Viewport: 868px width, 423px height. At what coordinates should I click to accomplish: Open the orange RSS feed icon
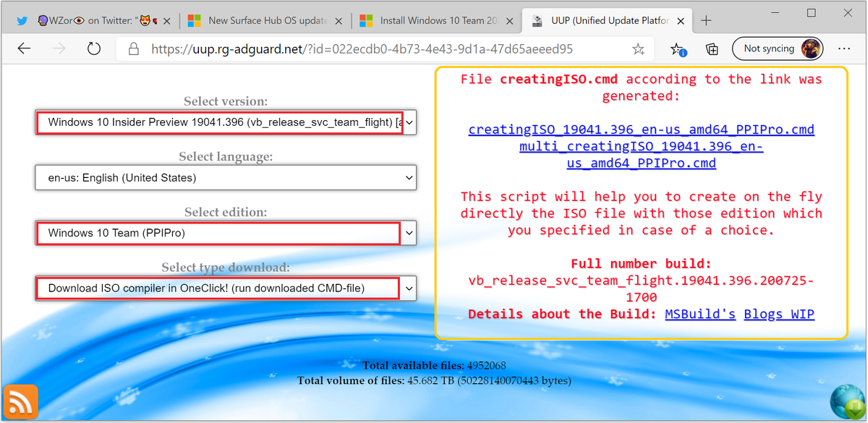(x=21, y=402)
